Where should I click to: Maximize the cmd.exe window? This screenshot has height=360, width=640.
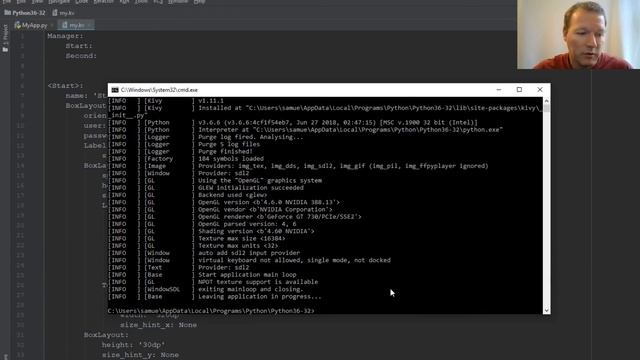(x=519, y=90)
